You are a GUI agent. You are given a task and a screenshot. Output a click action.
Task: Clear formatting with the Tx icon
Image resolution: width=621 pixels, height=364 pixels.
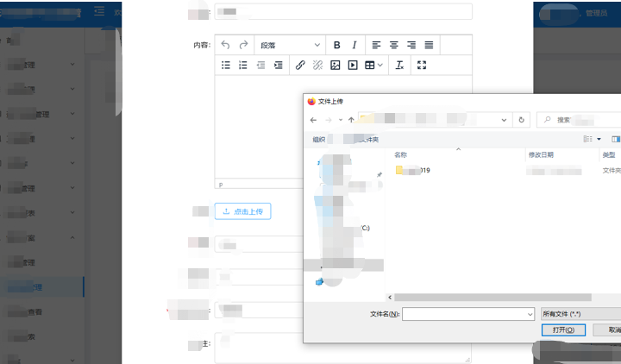399,65
